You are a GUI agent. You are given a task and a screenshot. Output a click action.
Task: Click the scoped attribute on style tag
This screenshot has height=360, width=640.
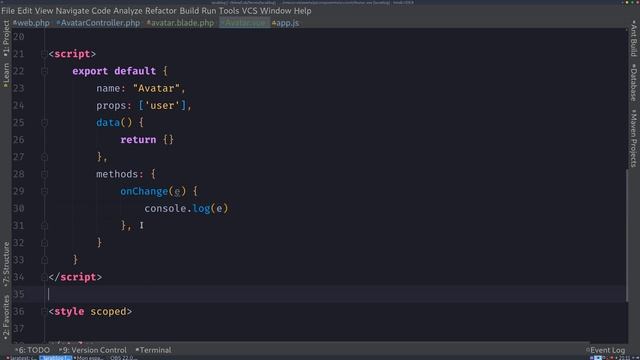pyautogui.click(x=108, y=311)
